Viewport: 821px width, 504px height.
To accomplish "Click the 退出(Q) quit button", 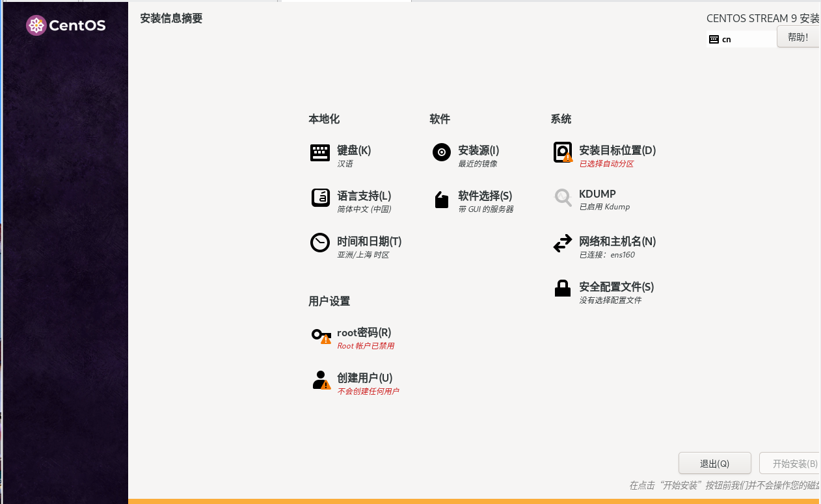I will pos(715,464).
